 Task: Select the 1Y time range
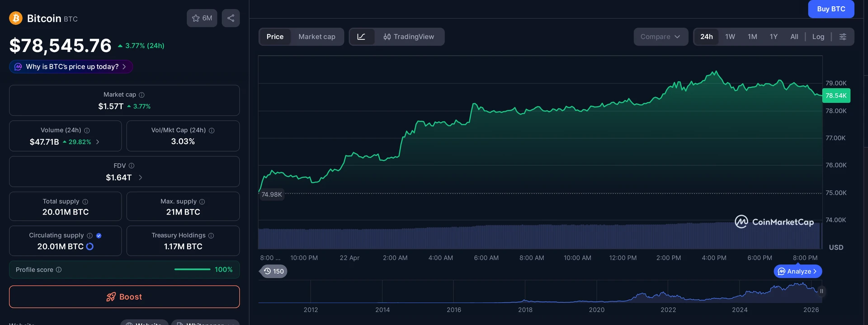pyautogui.click(x=774, y=37)
